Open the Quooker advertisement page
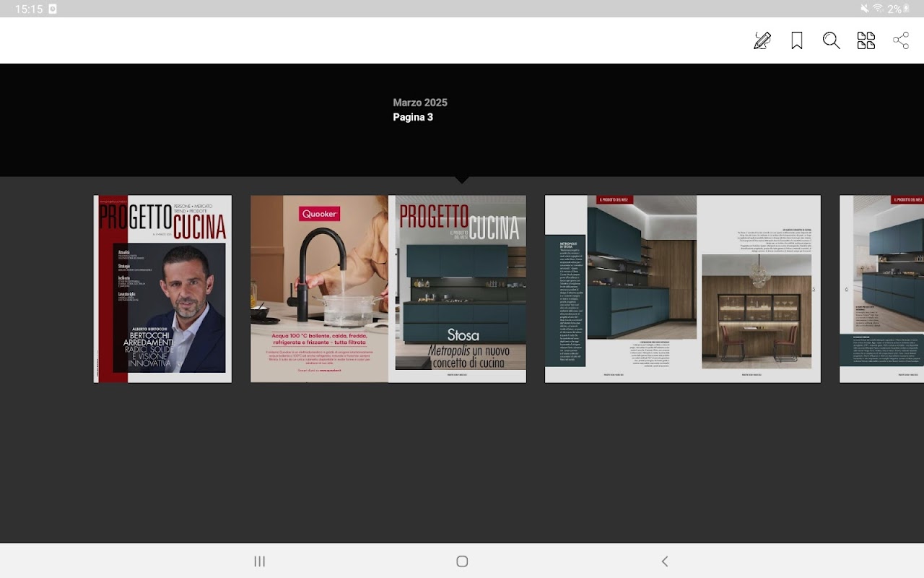This screenshot has width=924, height=578. pos(319,289)
